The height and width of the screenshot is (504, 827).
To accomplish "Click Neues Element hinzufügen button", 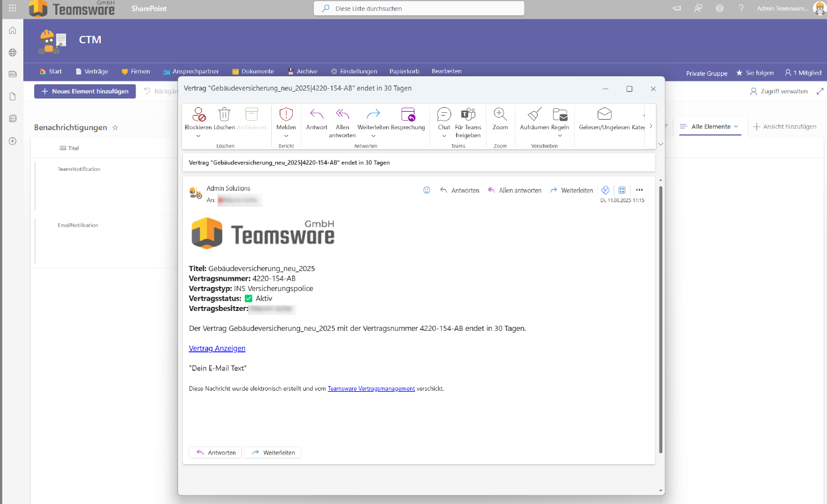I will pos(85,91).
